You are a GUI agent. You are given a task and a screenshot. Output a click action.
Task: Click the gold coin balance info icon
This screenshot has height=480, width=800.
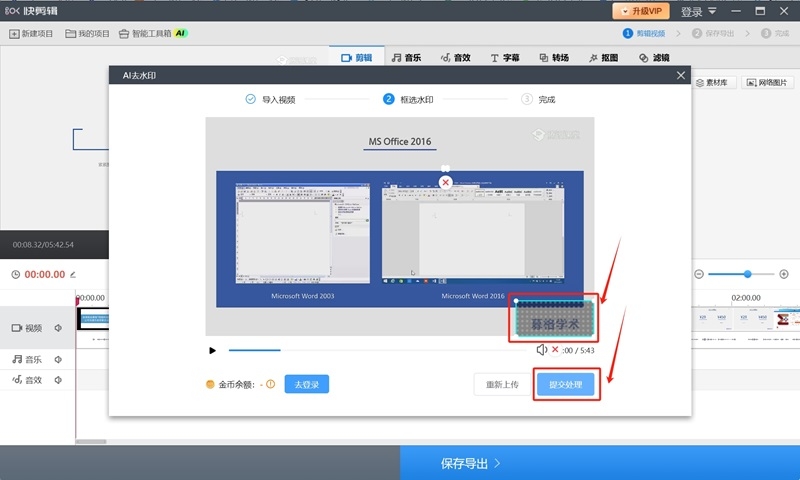point(270,384)
